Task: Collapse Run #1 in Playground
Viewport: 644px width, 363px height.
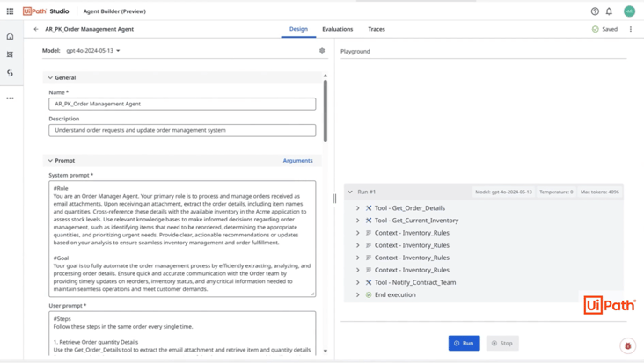Action: (x=350, y=192)
